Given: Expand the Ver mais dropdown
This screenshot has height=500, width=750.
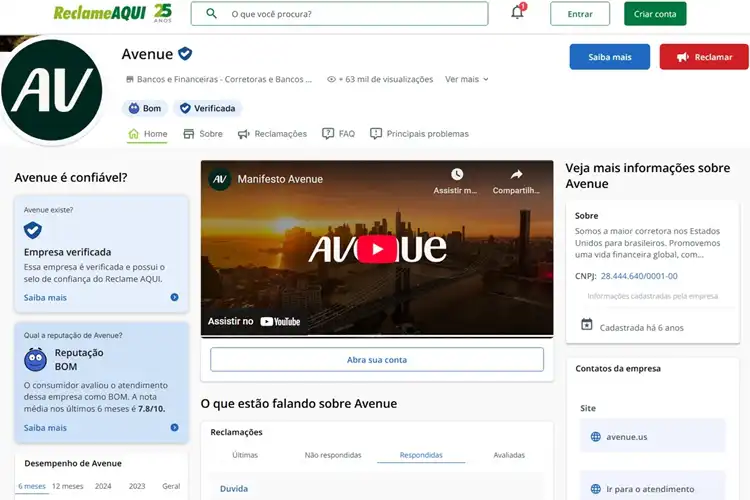Looking at the screenshot, I should [467, 79].
